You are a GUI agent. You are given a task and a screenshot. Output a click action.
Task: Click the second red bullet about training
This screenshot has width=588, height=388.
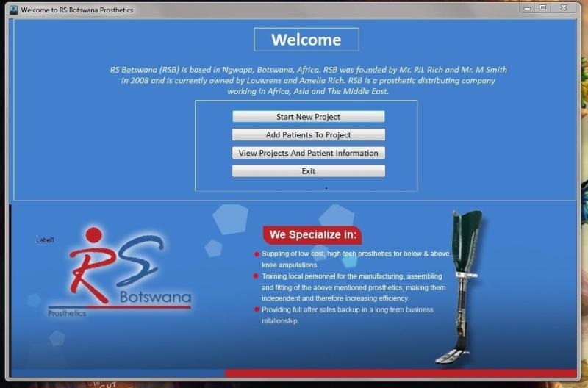256,276
